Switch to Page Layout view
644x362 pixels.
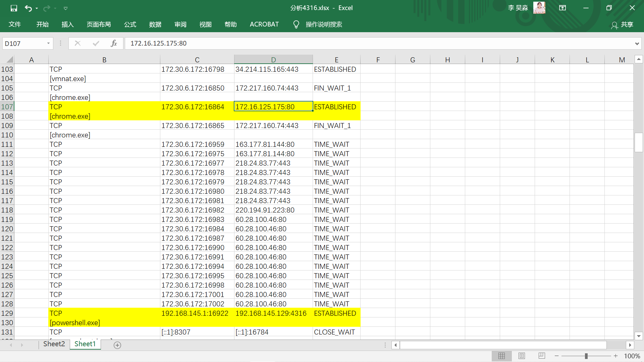(522, 356)
